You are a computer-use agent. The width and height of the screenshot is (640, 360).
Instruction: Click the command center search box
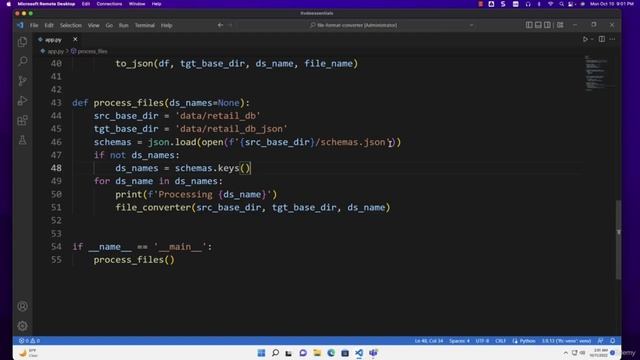click(353, 25)
